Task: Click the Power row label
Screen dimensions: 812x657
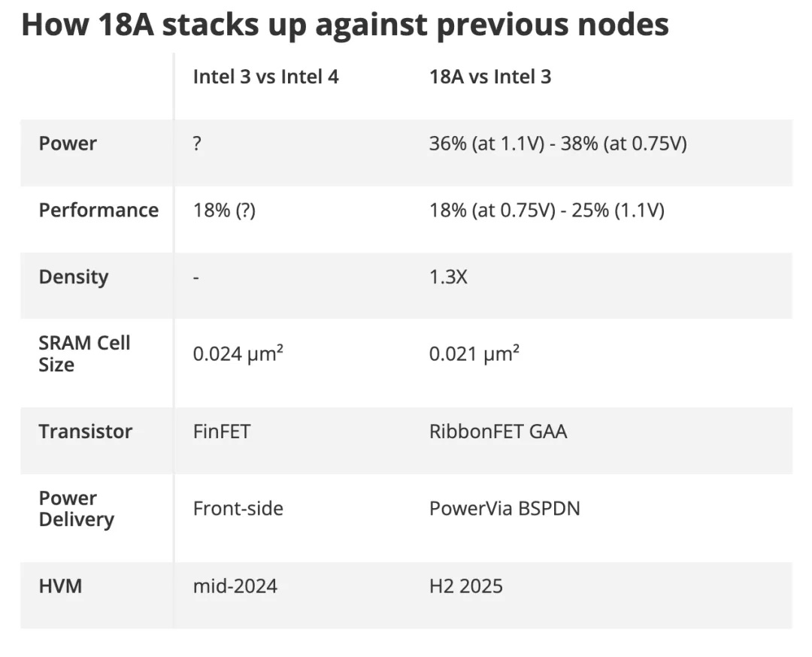Action: pos(68,144)
